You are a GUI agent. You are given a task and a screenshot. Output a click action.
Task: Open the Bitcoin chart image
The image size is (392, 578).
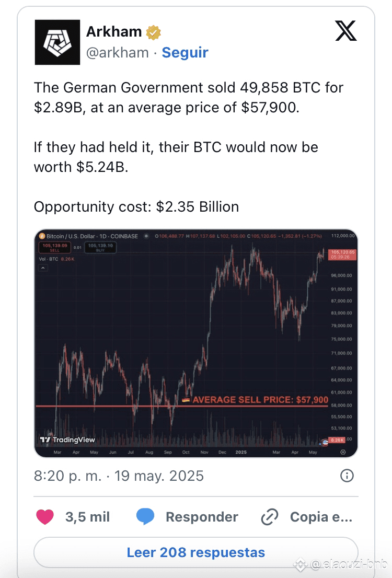(x=196, y=343)
